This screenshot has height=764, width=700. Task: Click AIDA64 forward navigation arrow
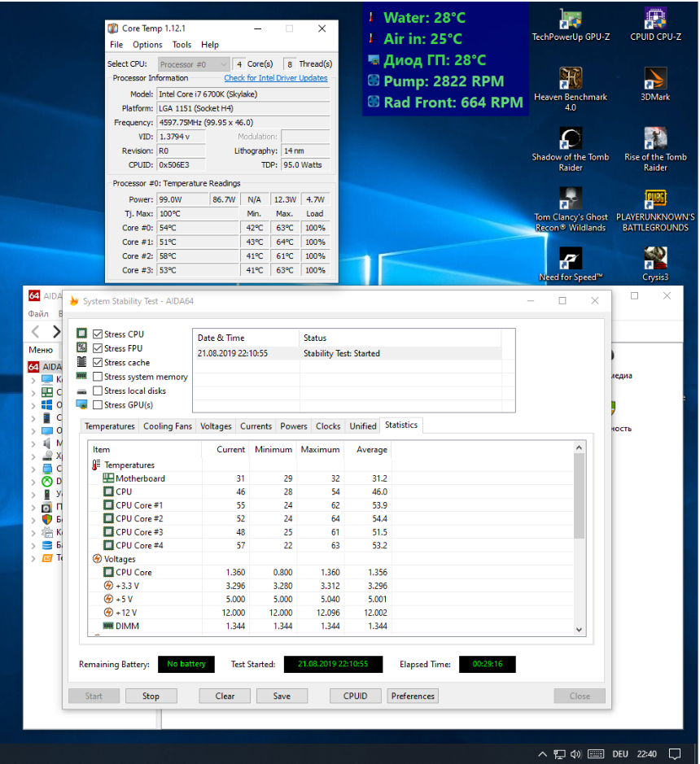(56, 332)
